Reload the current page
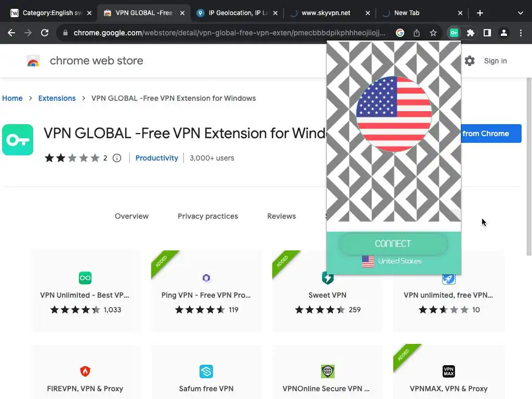 point(45,33)
